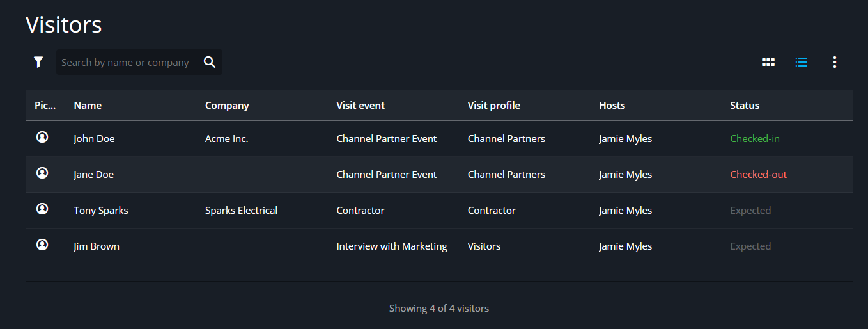
Task: Sort by the Status column header
Action: (x=745, y=106)
